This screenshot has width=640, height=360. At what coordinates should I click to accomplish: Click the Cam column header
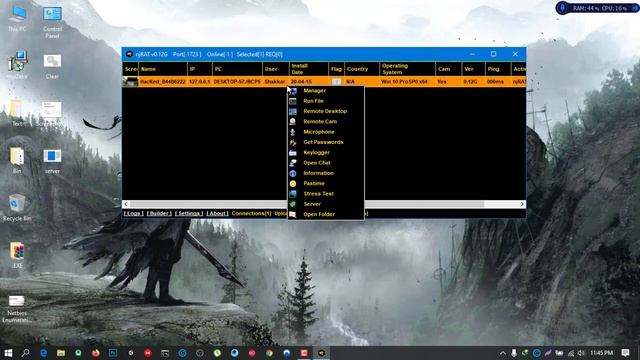448,69
